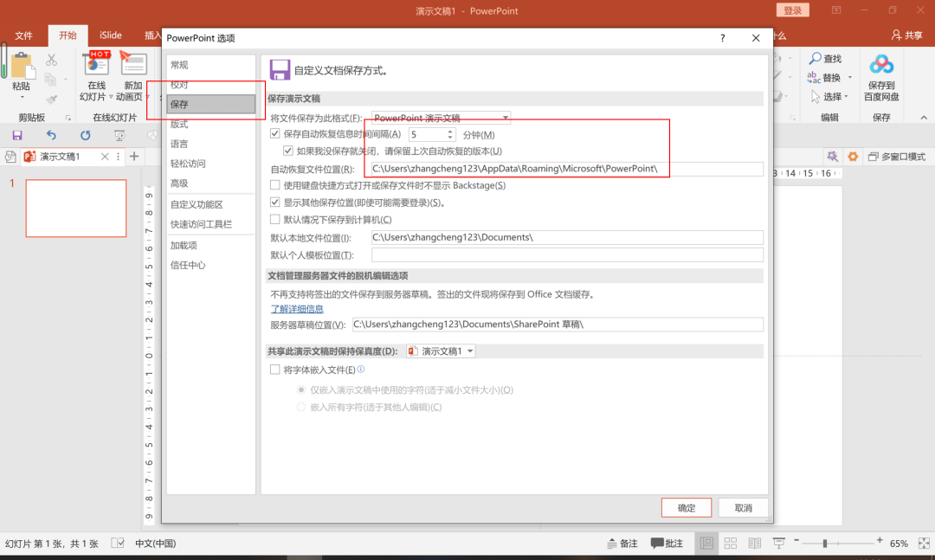Expand the clipboard group dialog launcher
The height and width of the screenshot is (560, 935).
tap(68, 118)
